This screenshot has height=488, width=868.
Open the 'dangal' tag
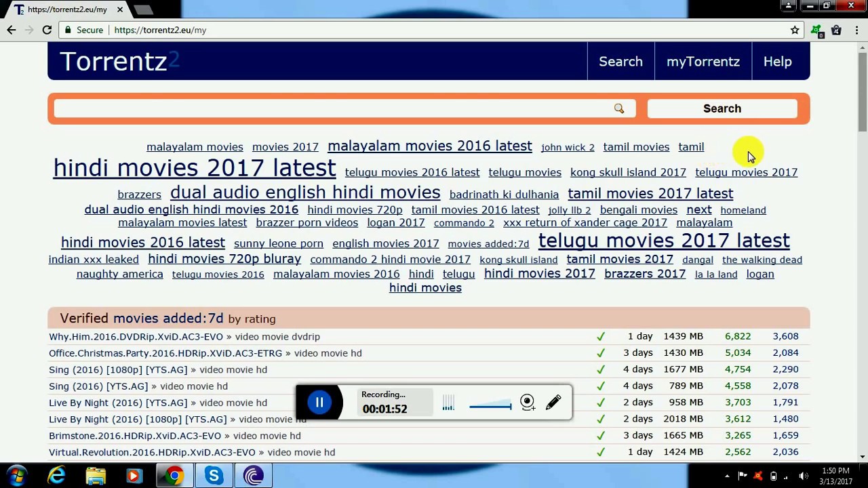point(698,260)
